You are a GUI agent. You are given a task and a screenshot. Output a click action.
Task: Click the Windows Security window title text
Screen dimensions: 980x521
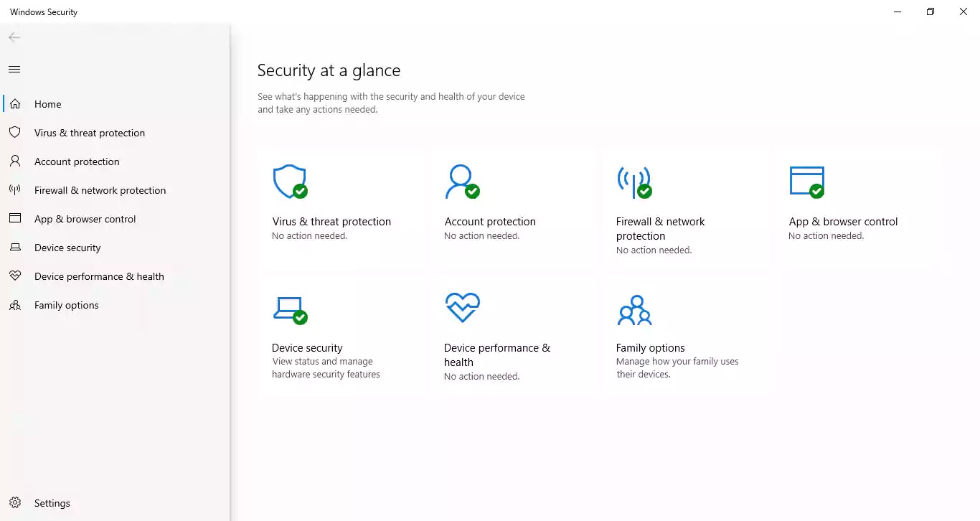44,12
